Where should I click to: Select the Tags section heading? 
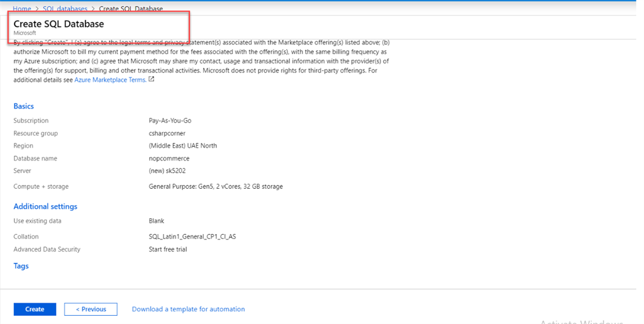coord(21,266)
